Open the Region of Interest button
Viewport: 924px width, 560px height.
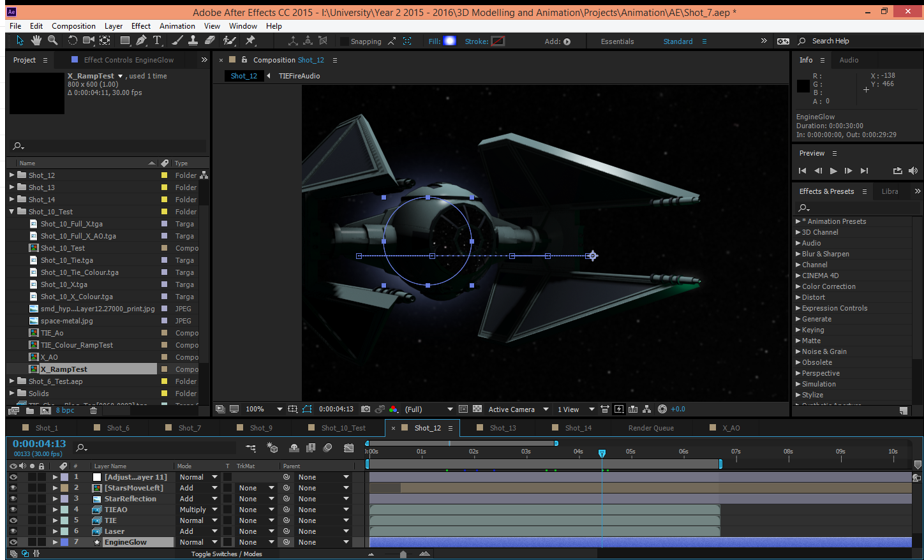click(463, 409)
